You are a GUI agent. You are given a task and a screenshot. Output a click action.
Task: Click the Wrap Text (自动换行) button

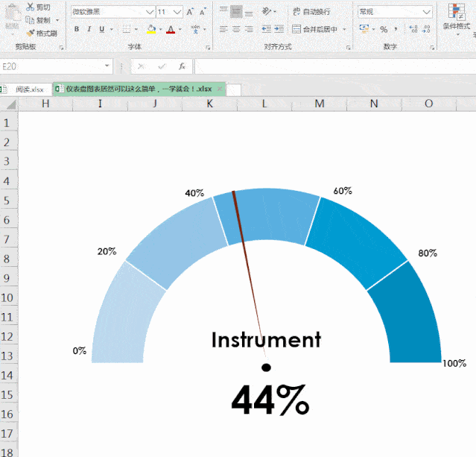coord(311,12)
